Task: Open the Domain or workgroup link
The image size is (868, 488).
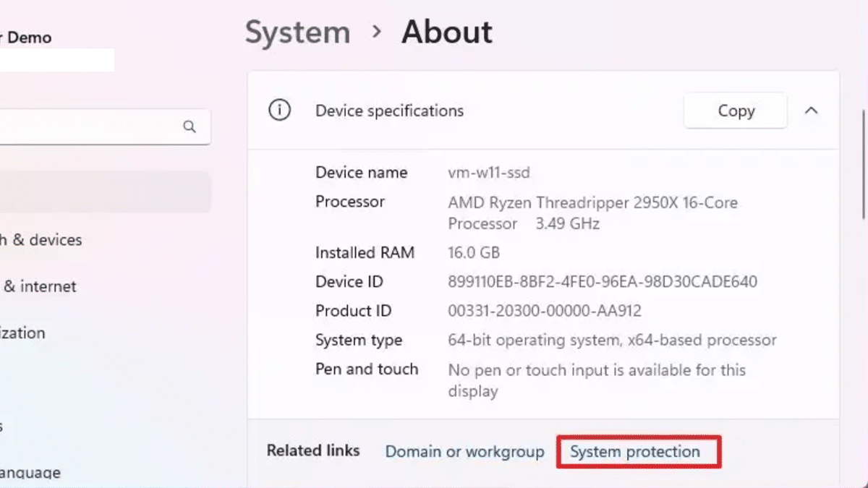Action: (x=464, y=452)
